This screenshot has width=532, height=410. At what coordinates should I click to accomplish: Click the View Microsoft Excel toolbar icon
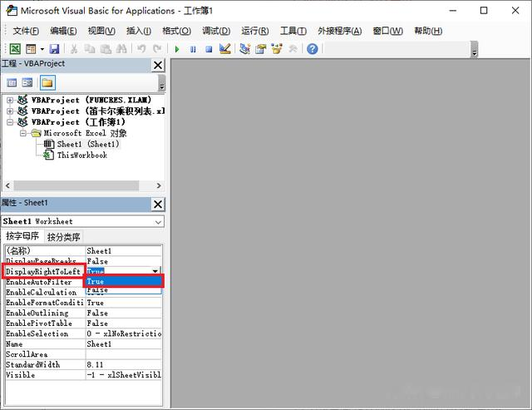tap(15, 49)
